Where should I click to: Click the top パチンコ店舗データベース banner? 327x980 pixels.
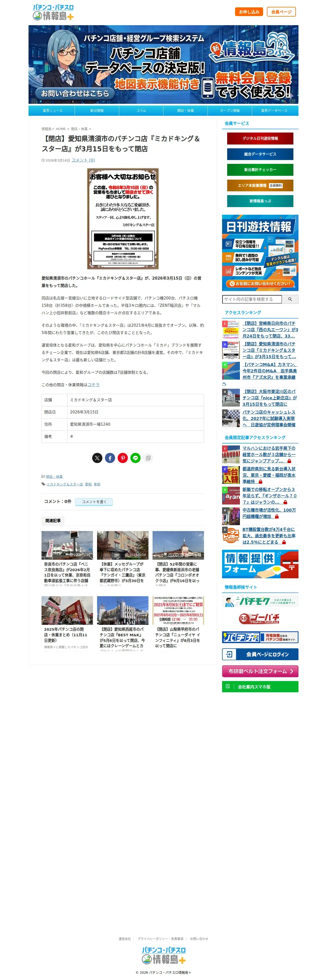(163, 64)
